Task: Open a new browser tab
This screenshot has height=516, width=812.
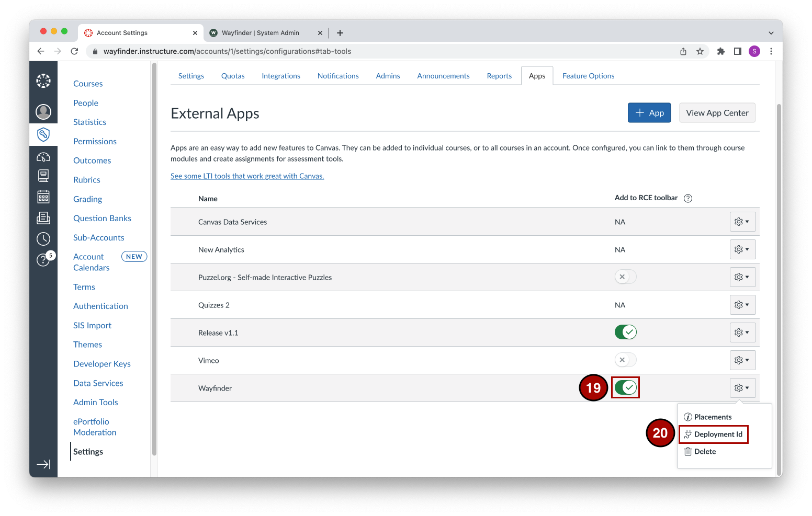Action: coord(340,33)
